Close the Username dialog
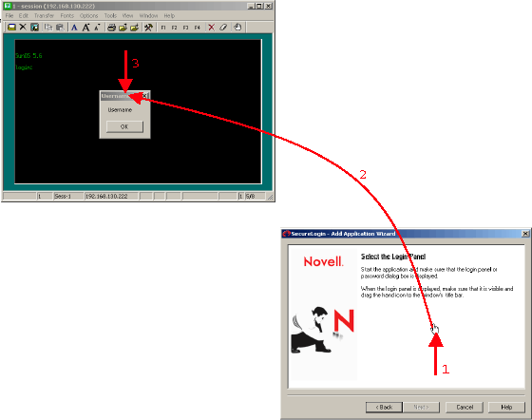Viewport: 532px width, 420px height. pos(144,96)
